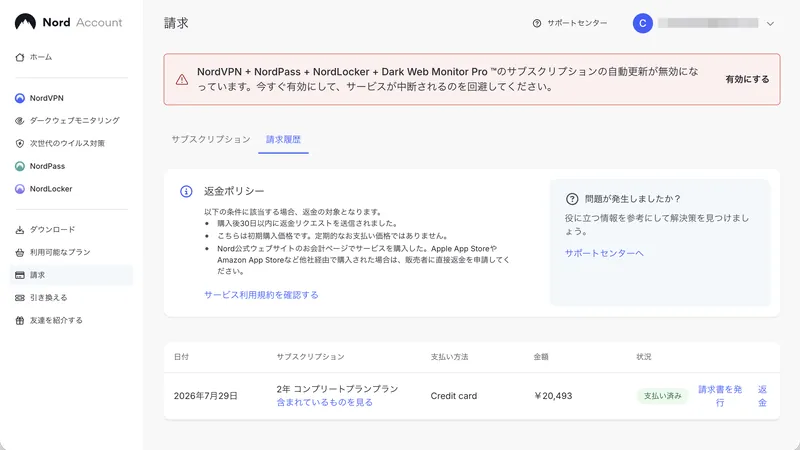Click the ticket icon for 引き換える
This screenshot has width=800, height=450.
[20, 297]
